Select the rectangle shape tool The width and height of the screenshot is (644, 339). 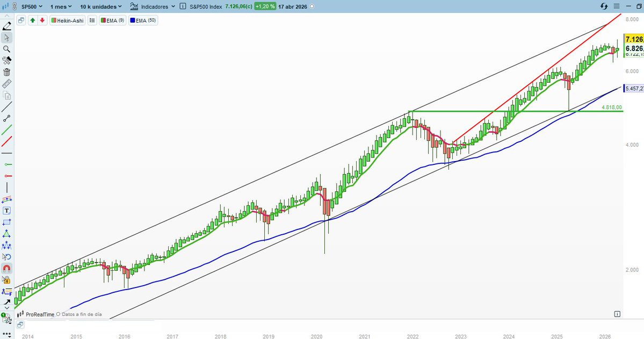[x=6, y=222]
